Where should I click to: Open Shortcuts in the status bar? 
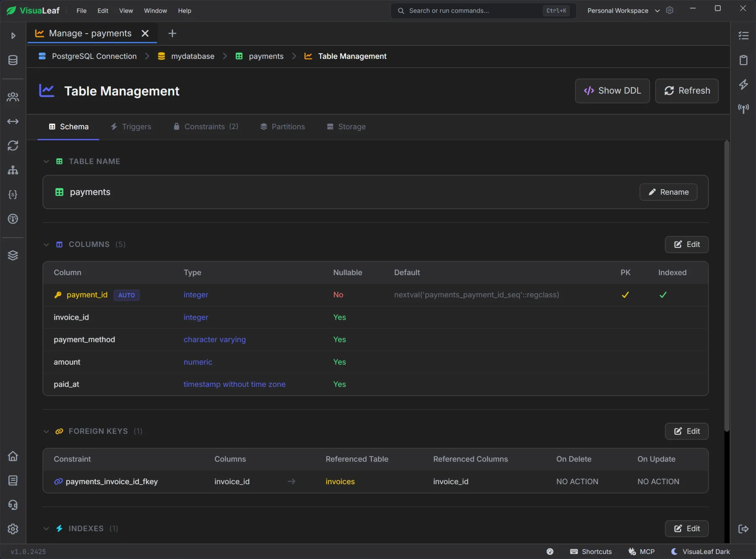[591, 551]
